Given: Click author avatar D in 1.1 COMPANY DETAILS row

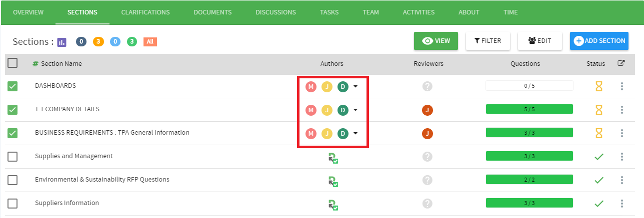Looking at the screenshot, I should [343, 110].
